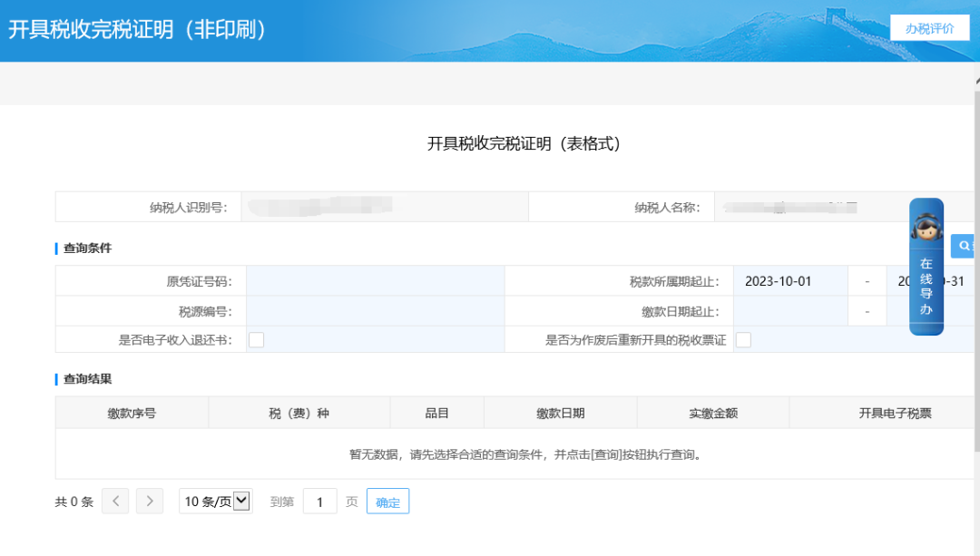Screen dimensions: 980x556
Task: Go to next results page arrow
Action: pyautogui.click(x=150, y=502)
